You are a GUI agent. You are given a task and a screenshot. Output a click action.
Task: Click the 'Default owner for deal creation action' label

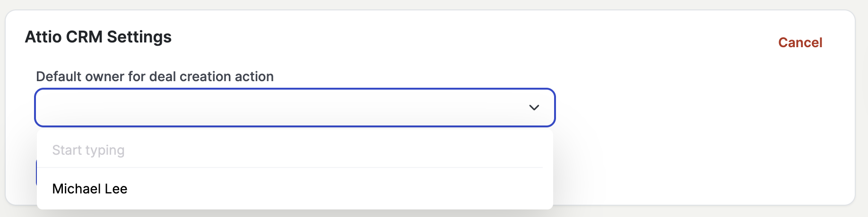pos(155,76)
